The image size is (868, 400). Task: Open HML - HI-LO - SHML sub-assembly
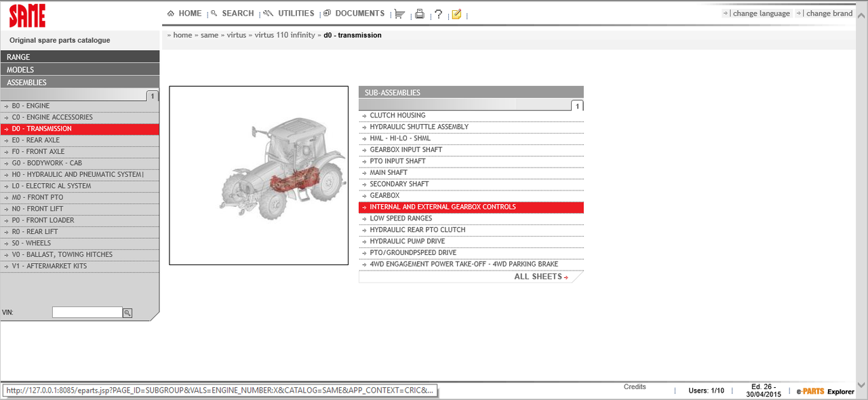(x=471, y=138)
